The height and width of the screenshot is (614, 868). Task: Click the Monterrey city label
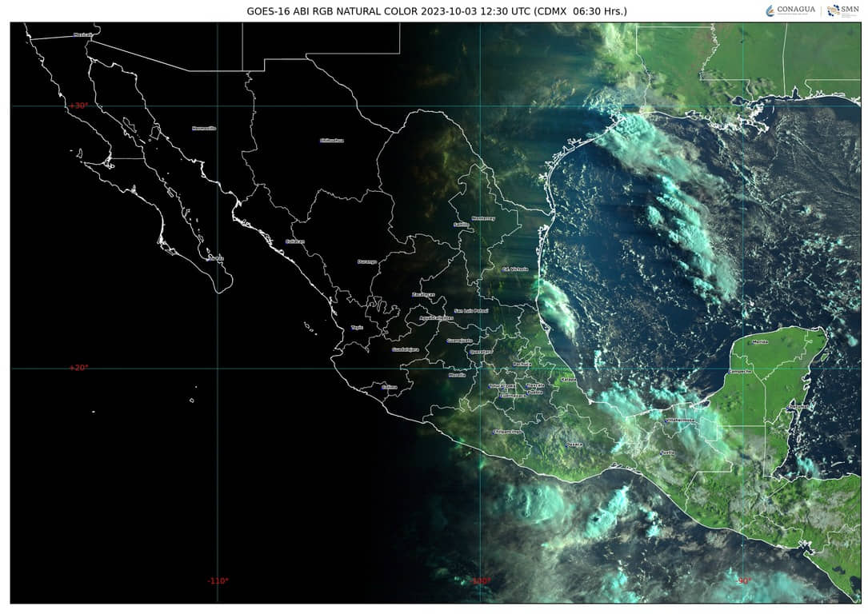(x=483, y=217)
